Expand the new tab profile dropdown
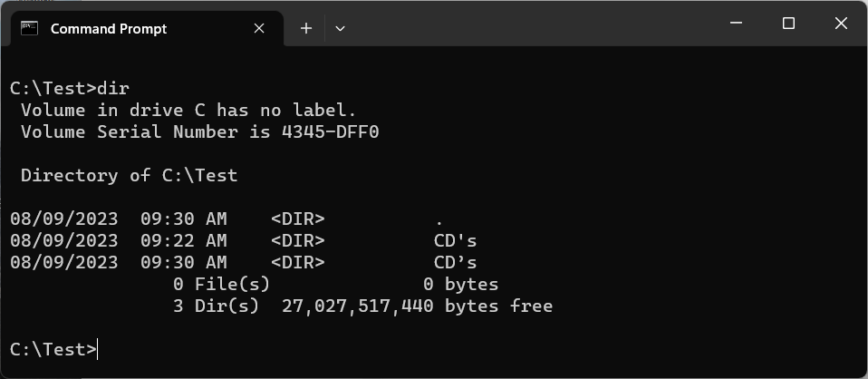The width and height of the screenshot is (868, 379). click(340, 28)
